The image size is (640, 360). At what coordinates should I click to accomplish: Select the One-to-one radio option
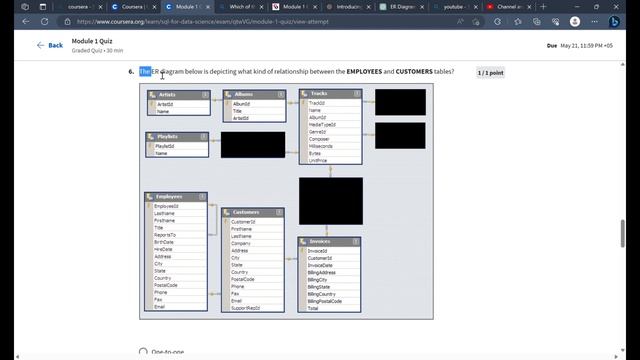point(143,352)
